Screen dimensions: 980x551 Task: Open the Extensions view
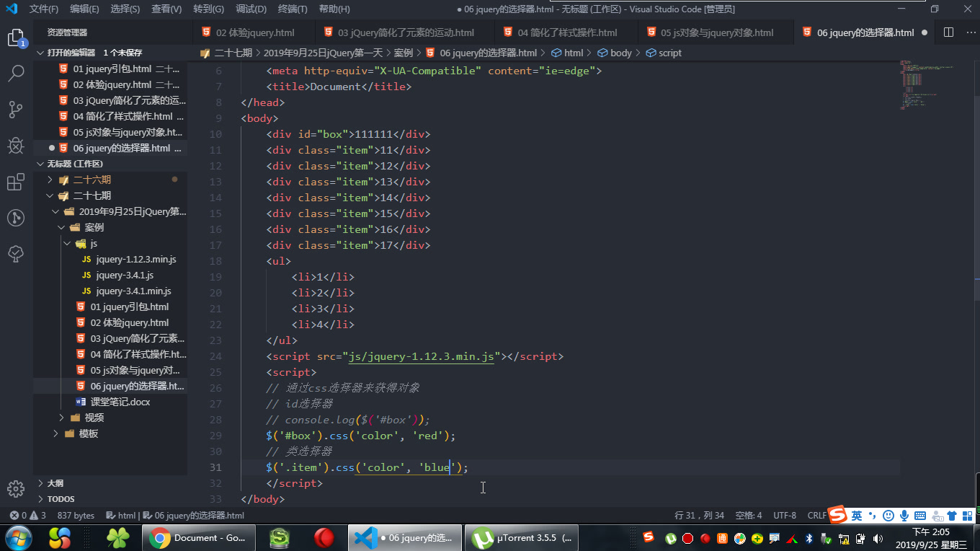pyautogui.click(x=16, y=182)
